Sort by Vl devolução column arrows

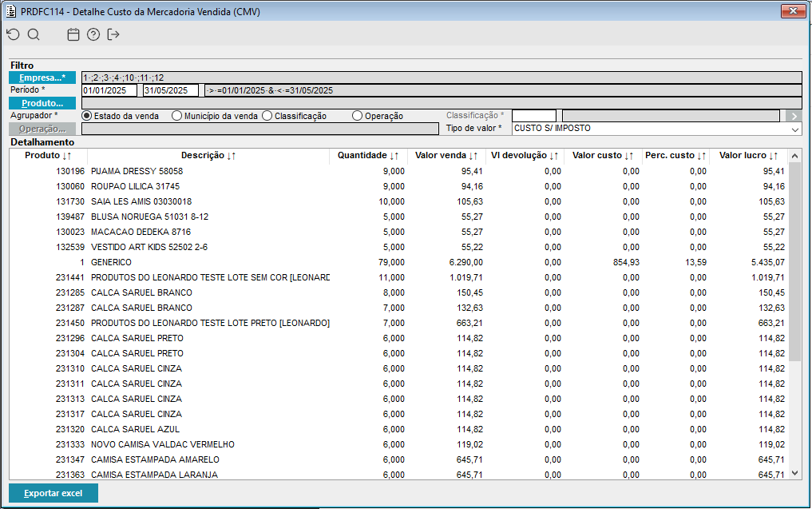point(553,156)
